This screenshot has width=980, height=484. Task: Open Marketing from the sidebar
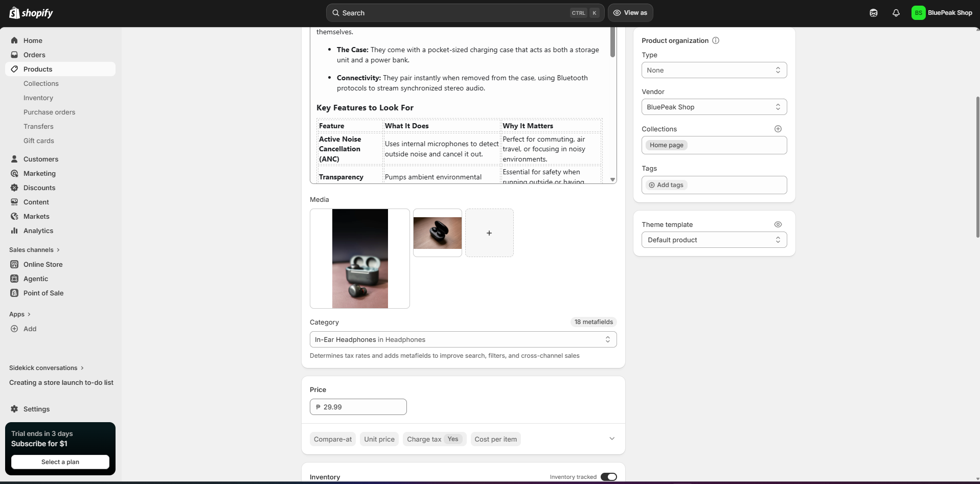click(39, 173)
